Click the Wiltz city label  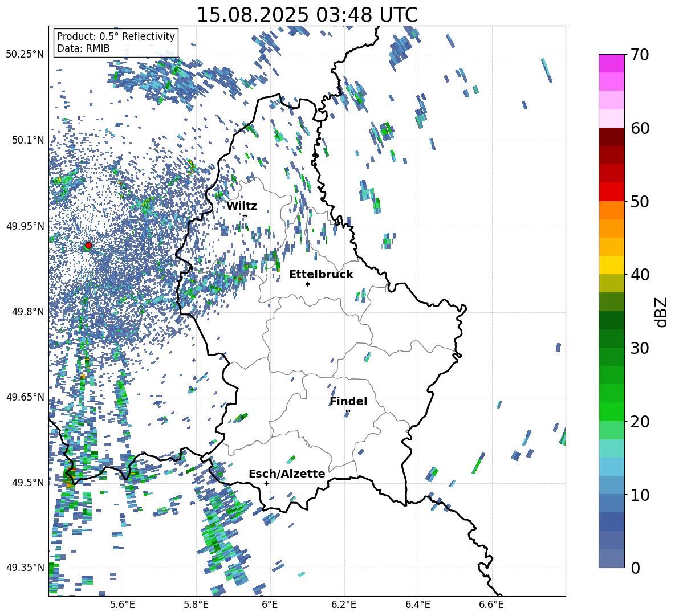(x=242, y=206)
